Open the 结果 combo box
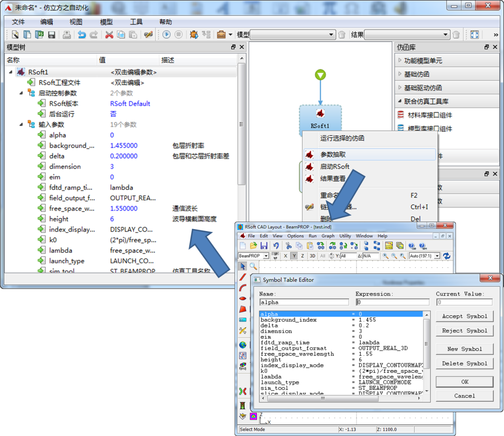This screenshot has width=504, height=436. [407, 35]
